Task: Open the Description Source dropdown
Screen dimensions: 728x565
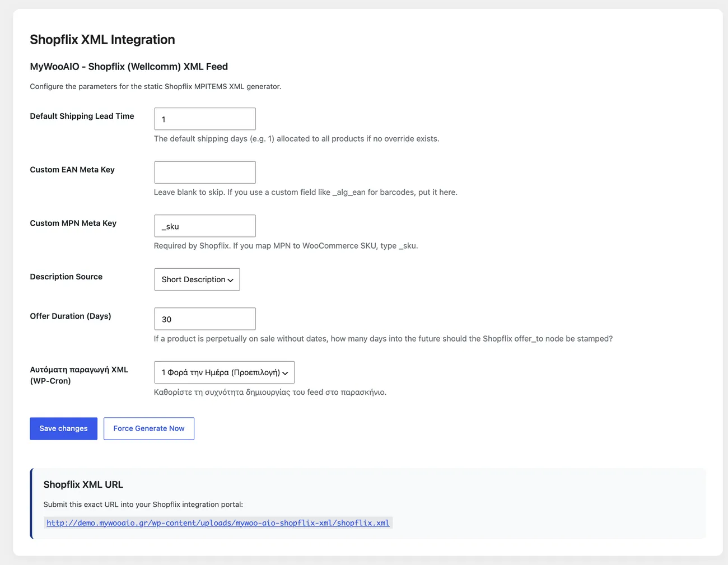Action: [x=197, y=279]
